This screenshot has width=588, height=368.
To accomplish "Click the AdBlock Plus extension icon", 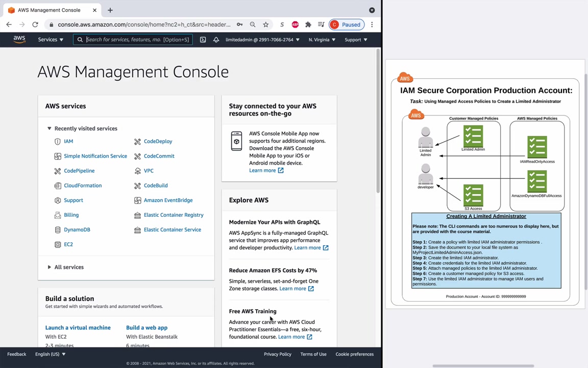I will tap(295, 25).
